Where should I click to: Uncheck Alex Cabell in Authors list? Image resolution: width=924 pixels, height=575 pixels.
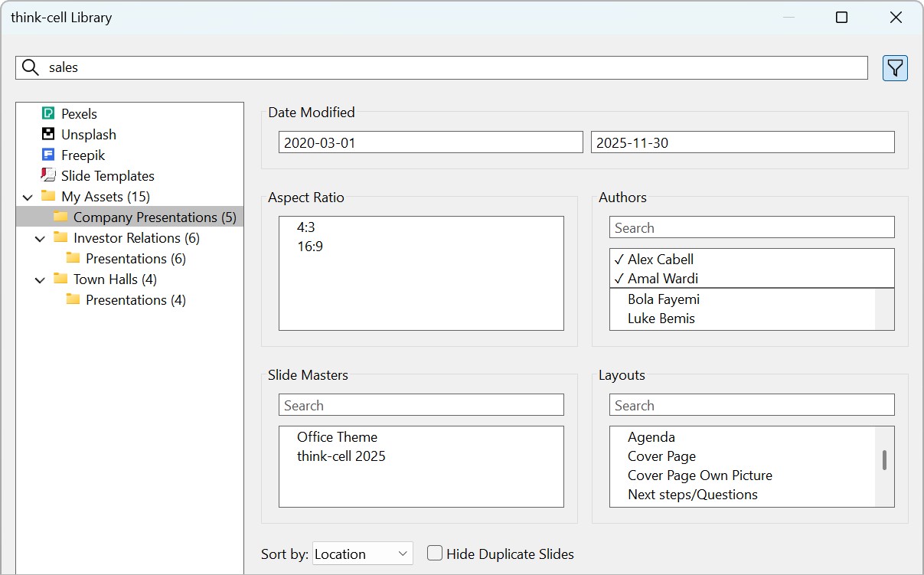tap(660, 260)
